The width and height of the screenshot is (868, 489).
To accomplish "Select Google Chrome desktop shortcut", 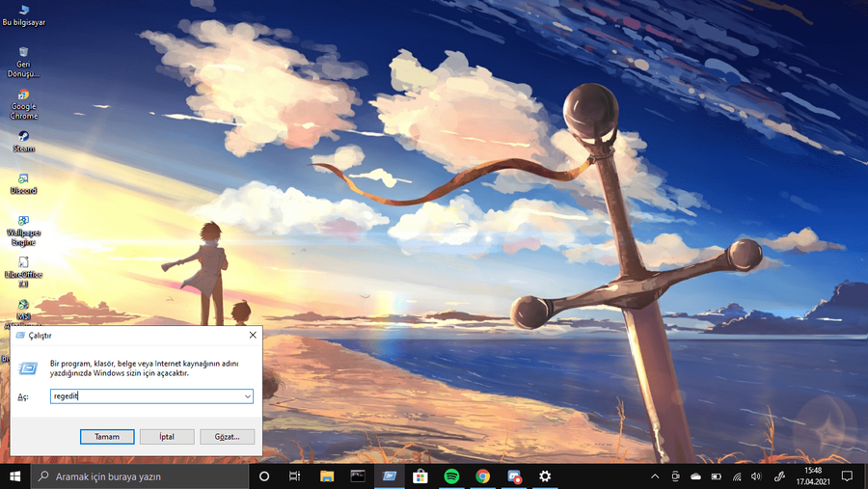I will pyautogui.click(x=23, y=104).
